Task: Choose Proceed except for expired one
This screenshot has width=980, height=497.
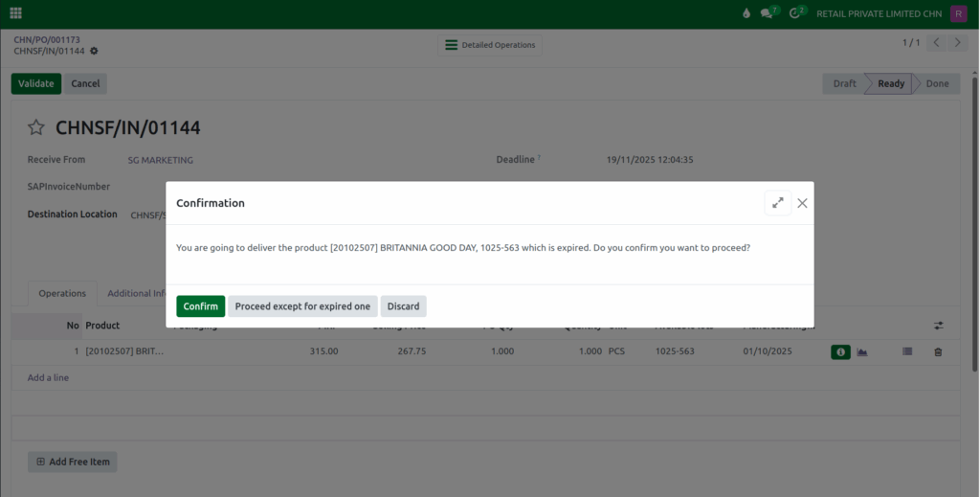Action: tap(302, 306)
